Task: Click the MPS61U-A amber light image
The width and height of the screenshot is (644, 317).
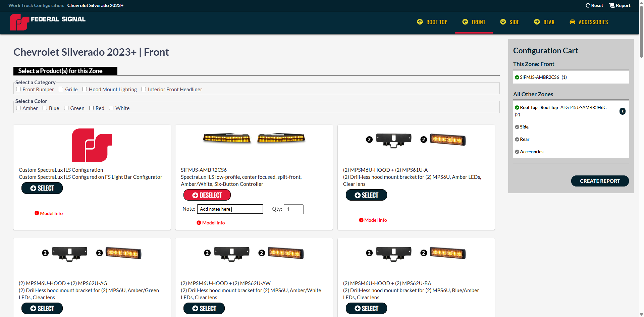Action: point(448,140)
